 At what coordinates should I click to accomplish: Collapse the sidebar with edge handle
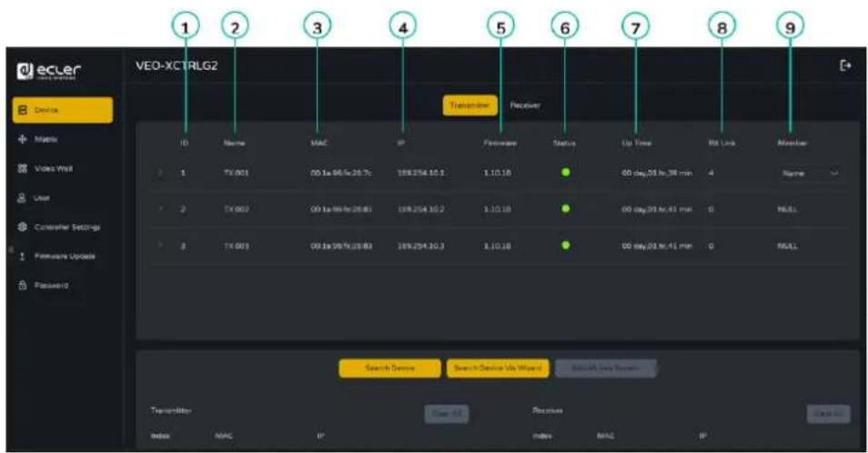pos(9,250)
